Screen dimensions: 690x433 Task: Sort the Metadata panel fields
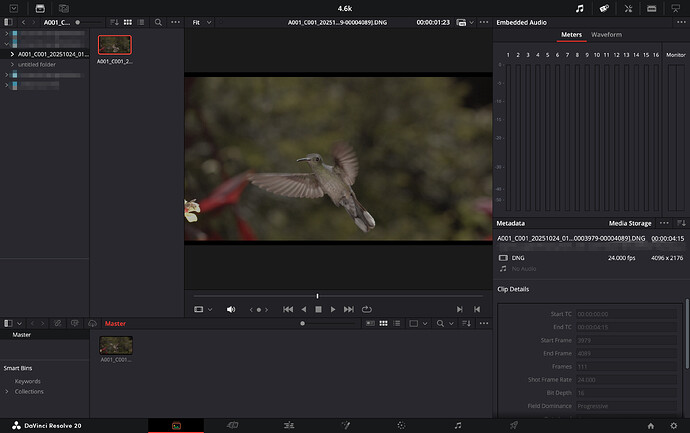coord(681,223)
